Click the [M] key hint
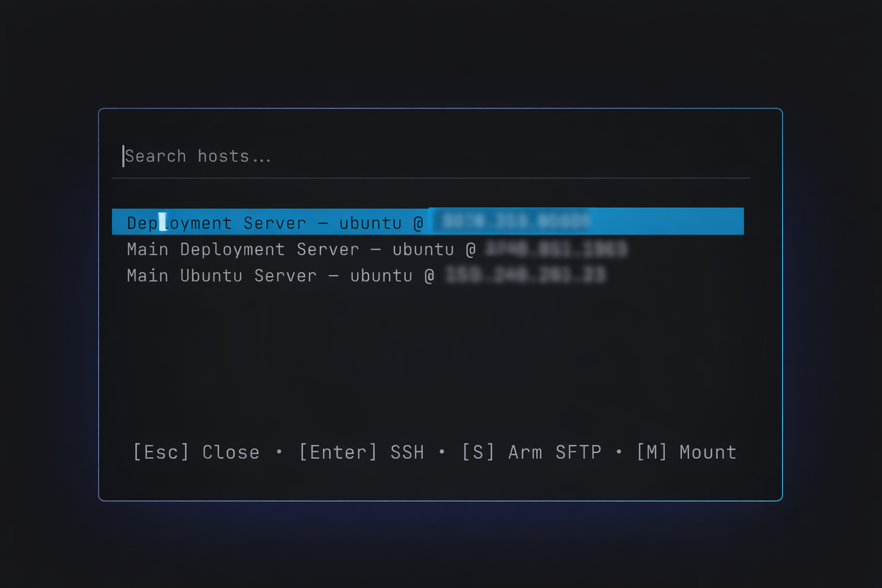The image size is (882, 588). click(x=652, y=452)
